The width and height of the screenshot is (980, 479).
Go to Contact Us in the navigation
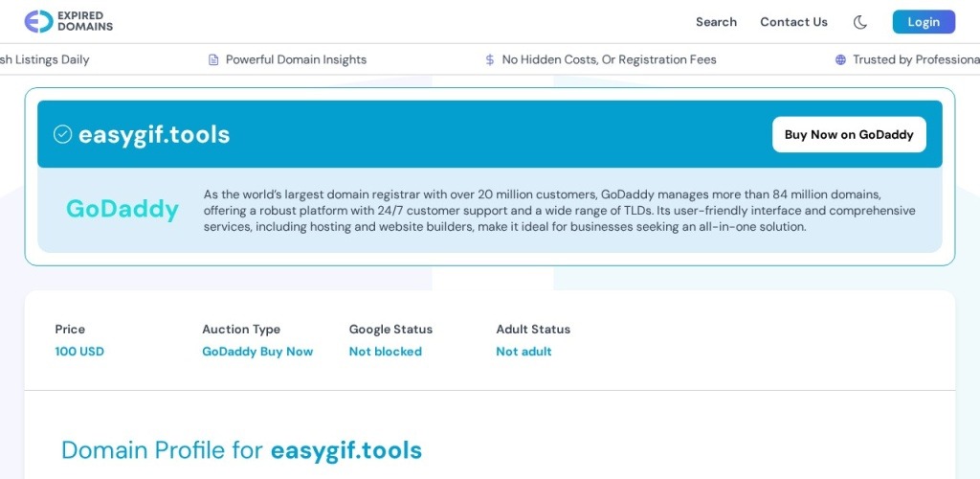coord(793,22)
